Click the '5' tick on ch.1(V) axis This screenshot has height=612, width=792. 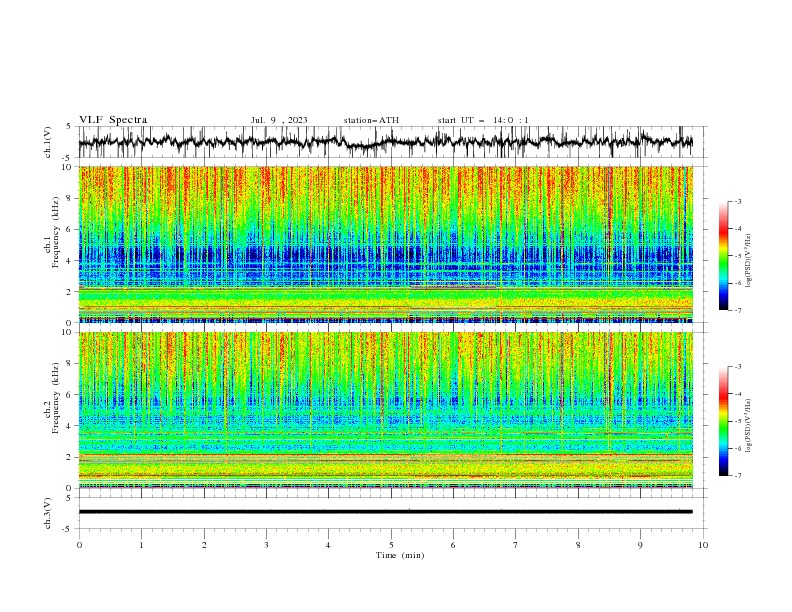pos(70,127)
